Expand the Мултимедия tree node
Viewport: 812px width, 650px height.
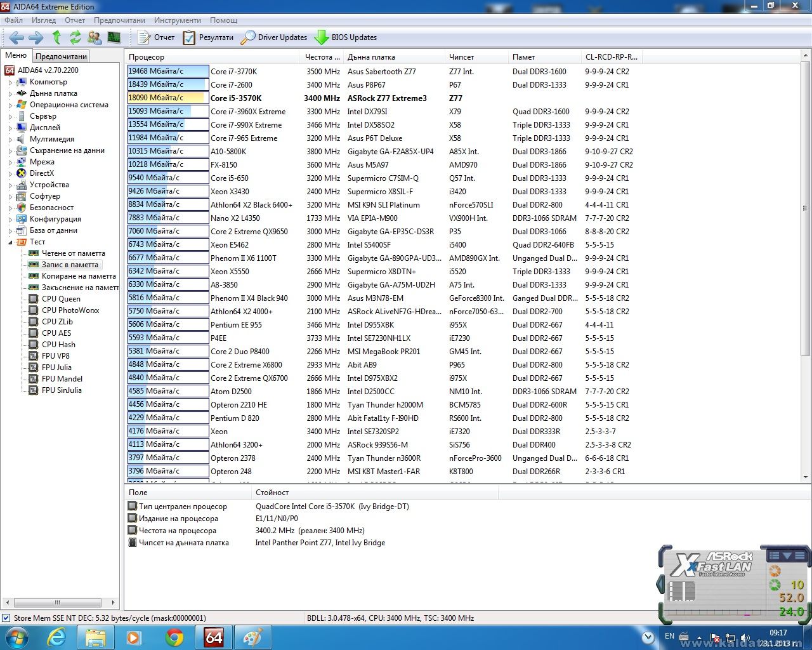tap(10, 140)
